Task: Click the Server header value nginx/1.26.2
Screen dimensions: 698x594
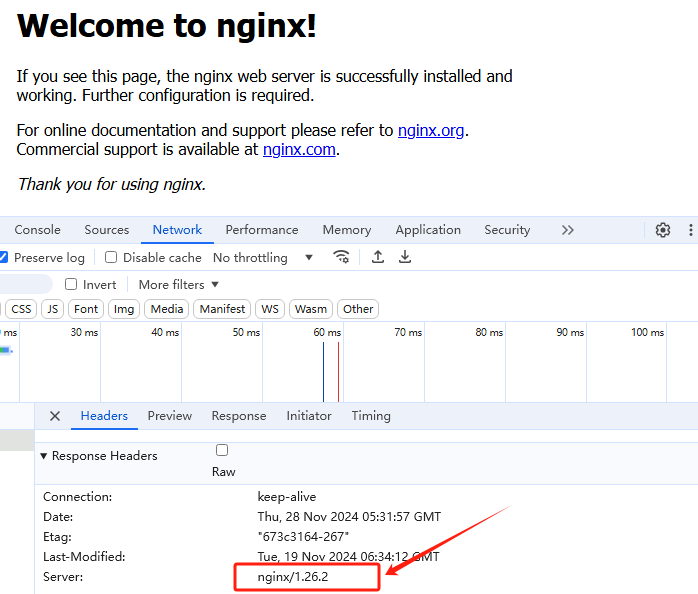Action: [293, 577]
